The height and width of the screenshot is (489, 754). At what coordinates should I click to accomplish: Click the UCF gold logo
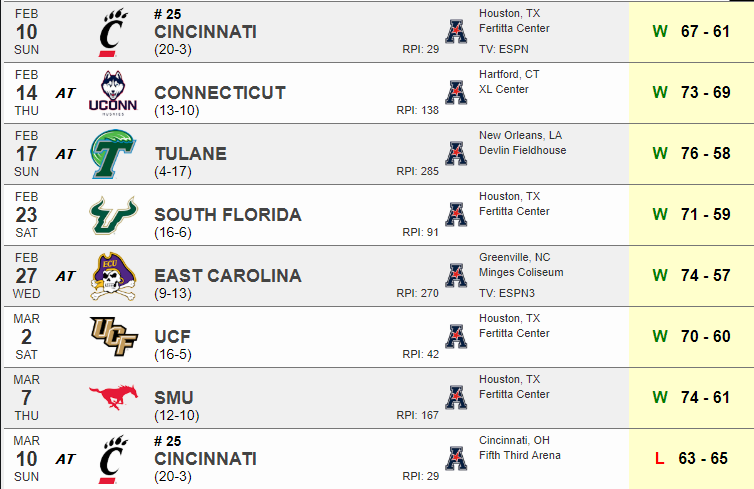pos(114,336)
